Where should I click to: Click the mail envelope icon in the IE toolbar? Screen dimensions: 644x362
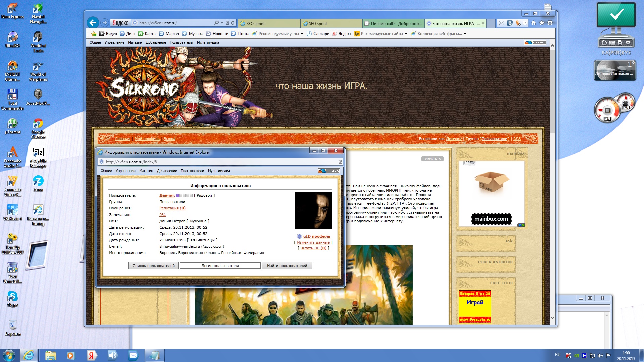pyautogui.click(x=501, y=23)
